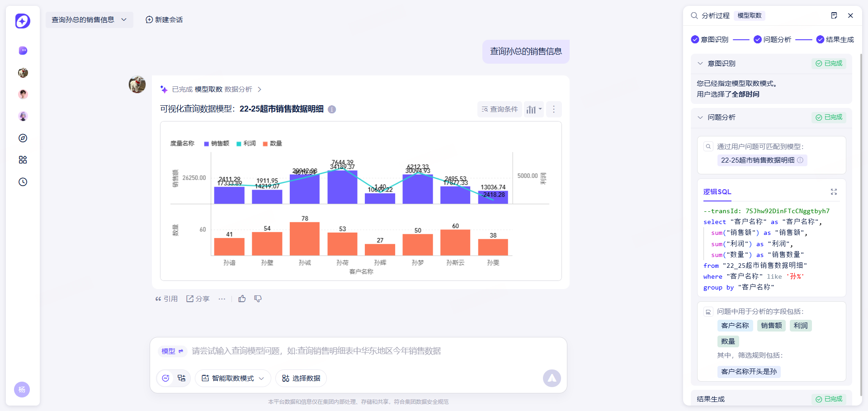Toggle 数量 legend series visibility

[x=272, y=144]
